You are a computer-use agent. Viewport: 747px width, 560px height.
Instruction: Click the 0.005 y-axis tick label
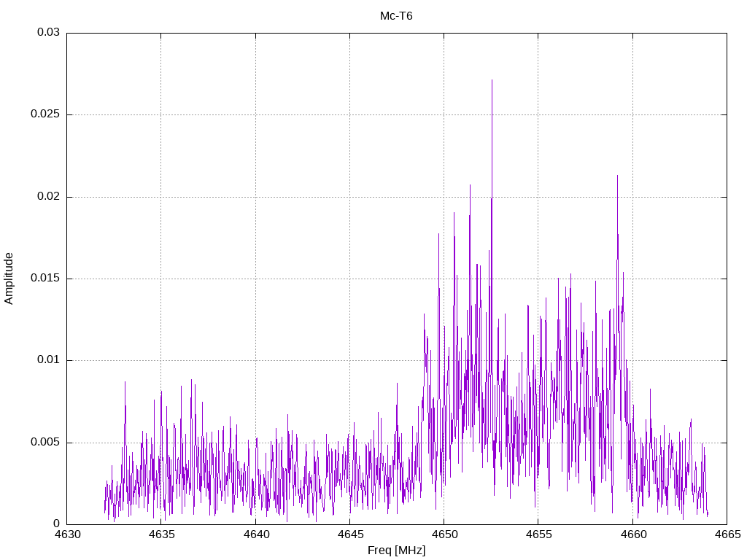pyautogui.click(x=45, y=443)
